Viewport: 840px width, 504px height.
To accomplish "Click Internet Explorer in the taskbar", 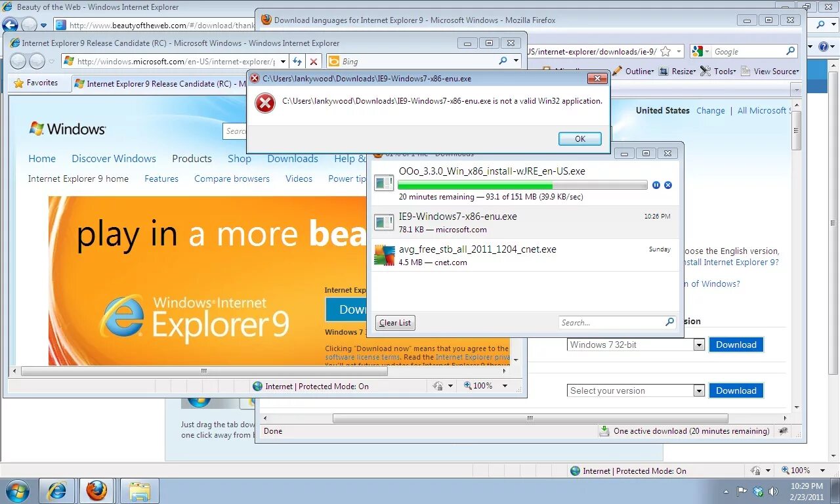I will pos(57,491).
